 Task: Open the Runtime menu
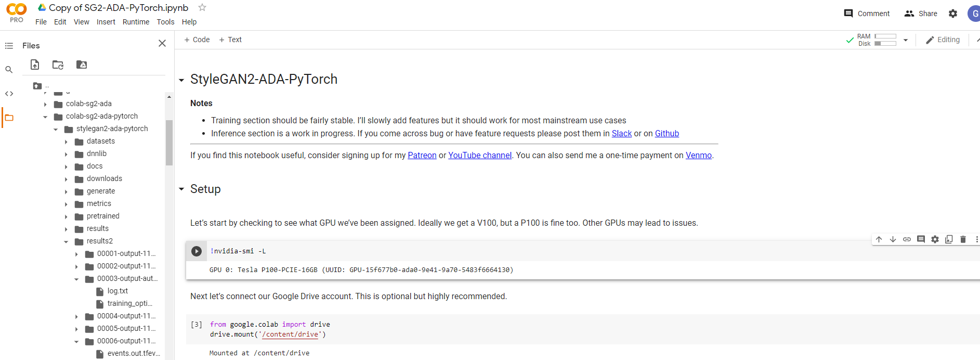tap(136, 22)
